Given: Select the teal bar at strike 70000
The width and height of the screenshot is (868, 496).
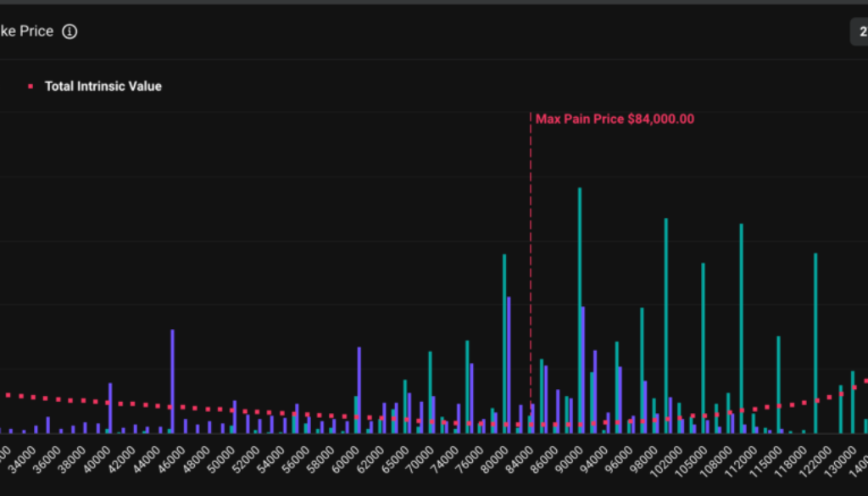Looking at the screenshot, I should [430, 392].
